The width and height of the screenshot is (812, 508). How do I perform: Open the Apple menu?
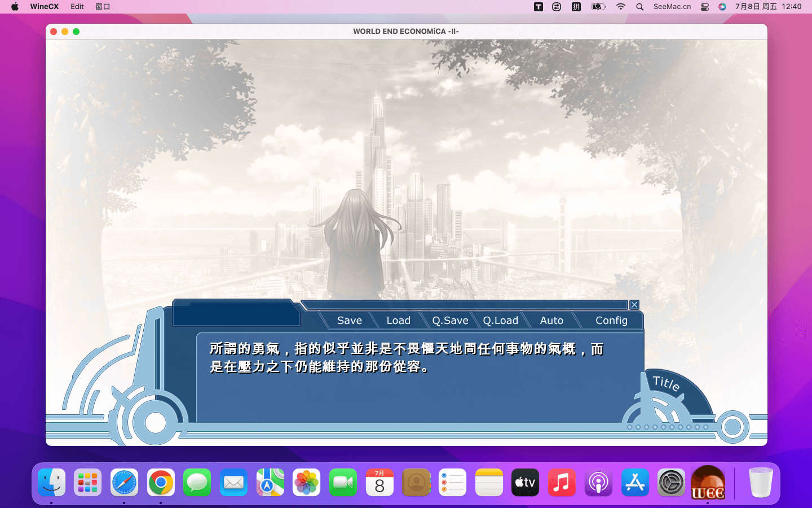(15, 7)
